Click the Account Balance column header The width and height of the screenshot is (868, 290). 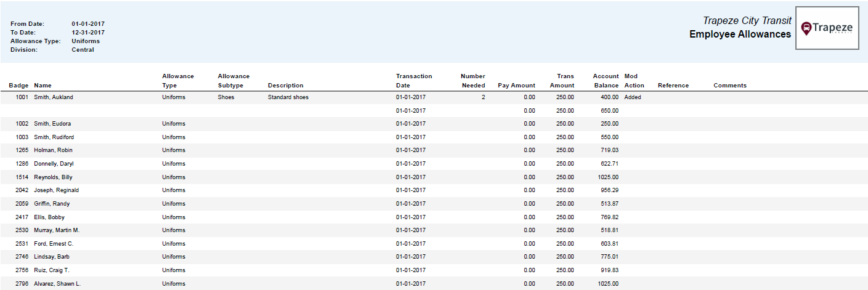point(606,81)
